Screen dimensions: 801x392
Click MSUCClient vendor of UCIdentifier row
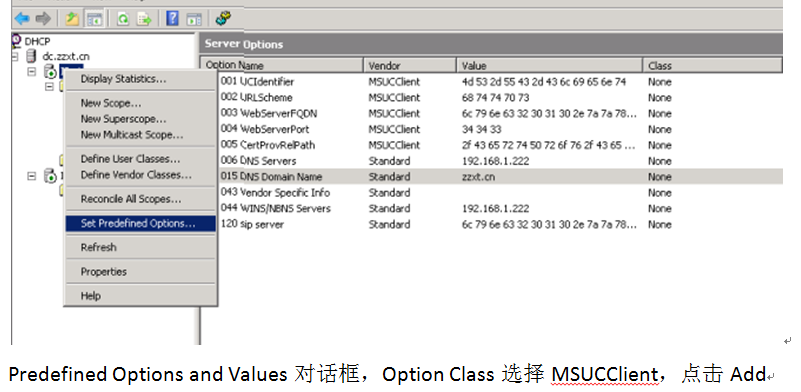pos(394,82)
